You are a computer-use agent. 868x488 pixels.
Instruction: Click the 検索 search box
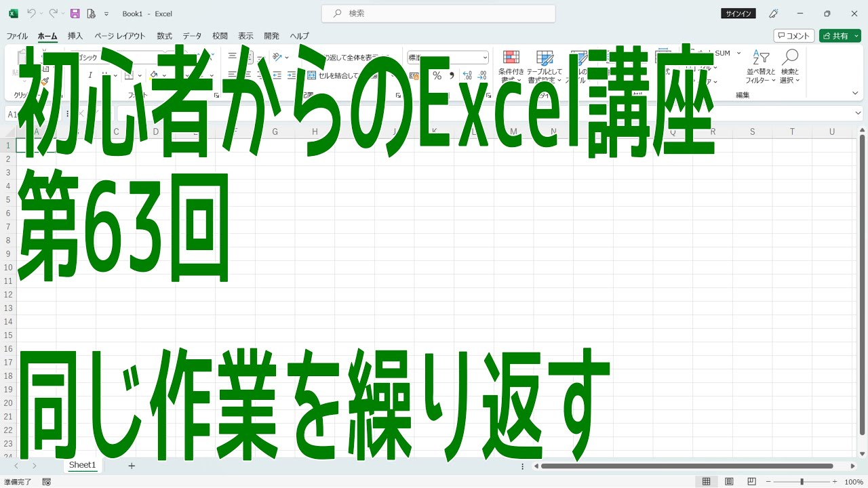click(x=439, y=13)
